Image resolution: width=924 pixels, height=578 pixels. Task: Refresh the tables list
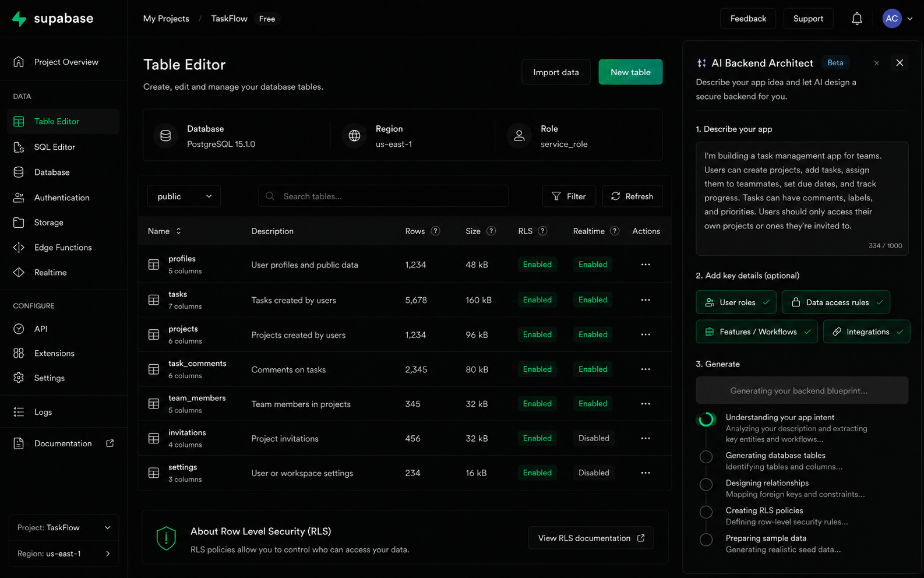tap(632, 196)
